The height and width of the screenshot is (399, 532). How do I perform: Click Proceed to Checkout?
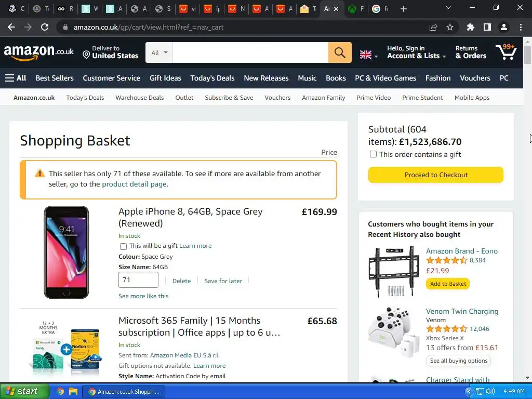436,175
